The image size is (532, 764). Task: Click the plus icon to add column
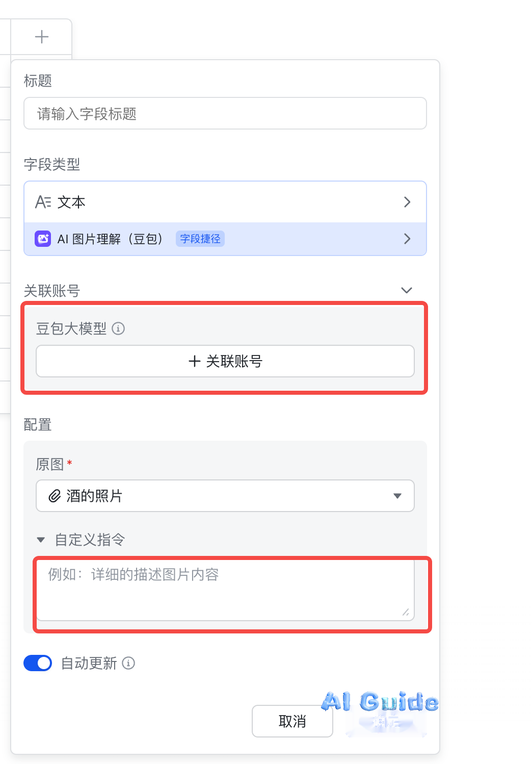tap(42, 37)
